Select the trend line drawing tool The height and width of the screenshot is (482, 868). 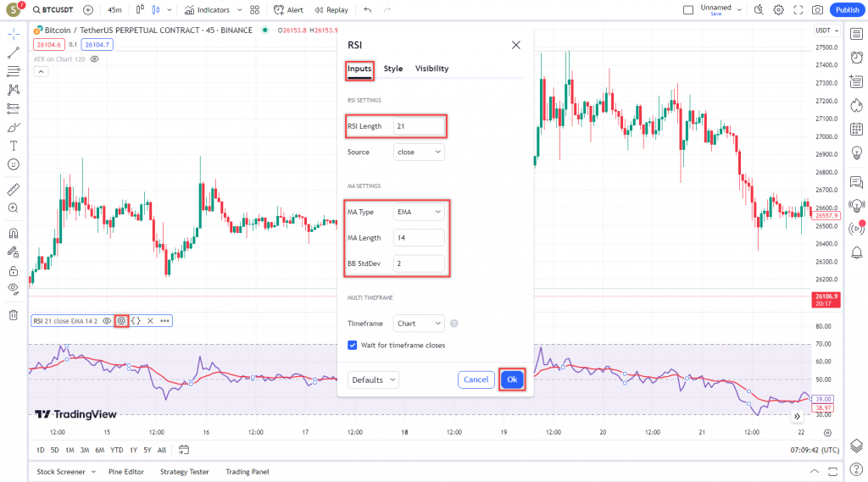point(14,53)
